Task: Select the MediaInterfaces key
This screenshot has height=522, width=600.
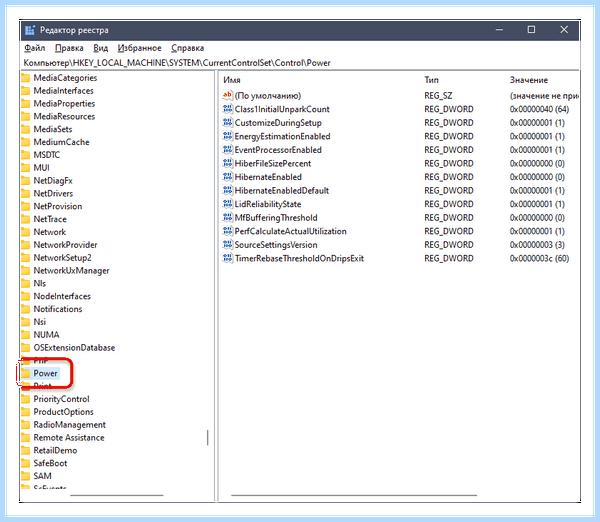Action: [x=64, y=91]
